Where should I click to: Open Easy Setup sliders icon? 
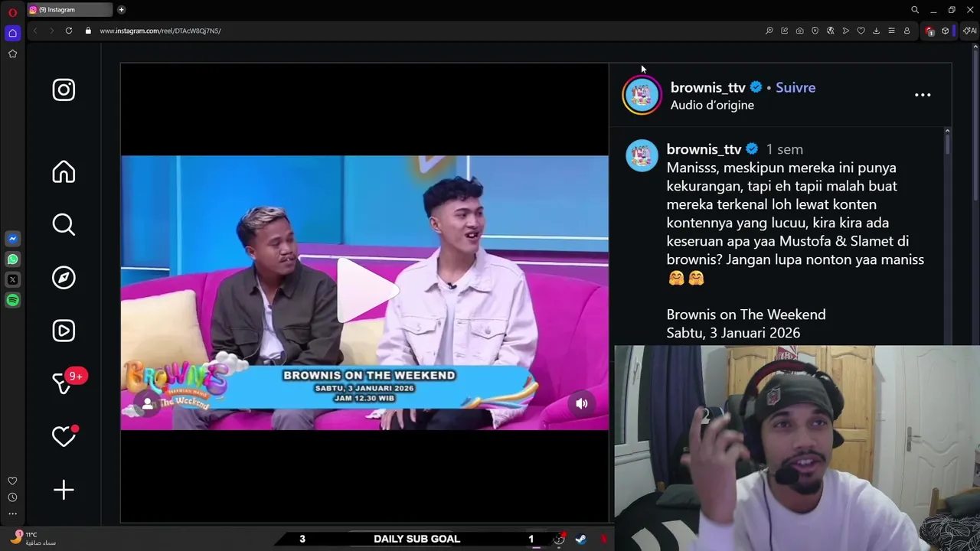892,31
